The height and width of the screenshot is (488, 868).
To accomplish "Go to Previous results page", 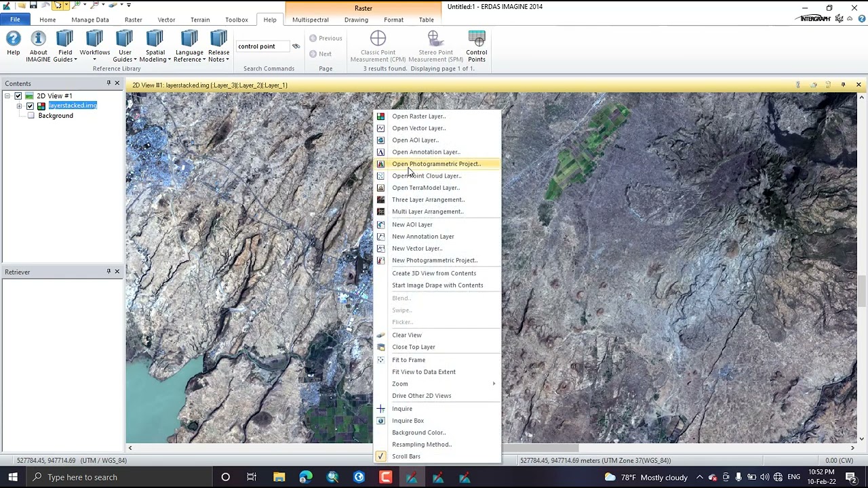I will 325,38.
